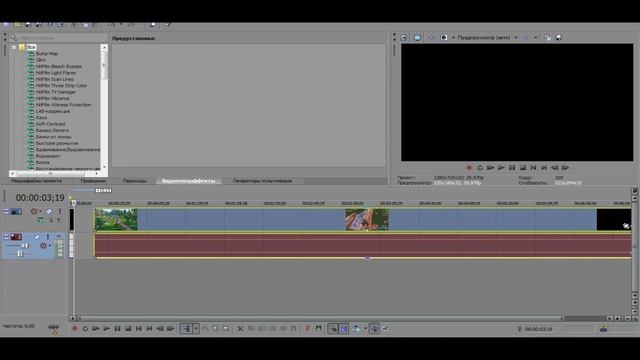Open the Видеоспецэффекты tab
This screenshot has height=360, width=640.
pos(189,181)
